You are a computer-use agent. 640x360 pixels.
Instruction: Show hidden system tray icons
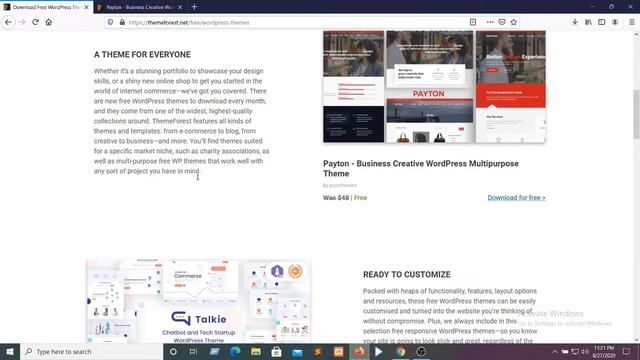554,351
